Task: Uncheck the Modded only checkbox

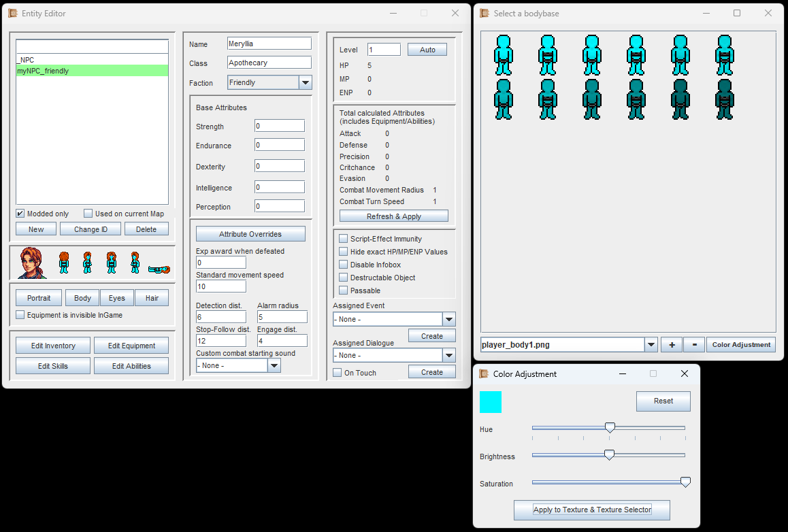Action: coord(20,214)
